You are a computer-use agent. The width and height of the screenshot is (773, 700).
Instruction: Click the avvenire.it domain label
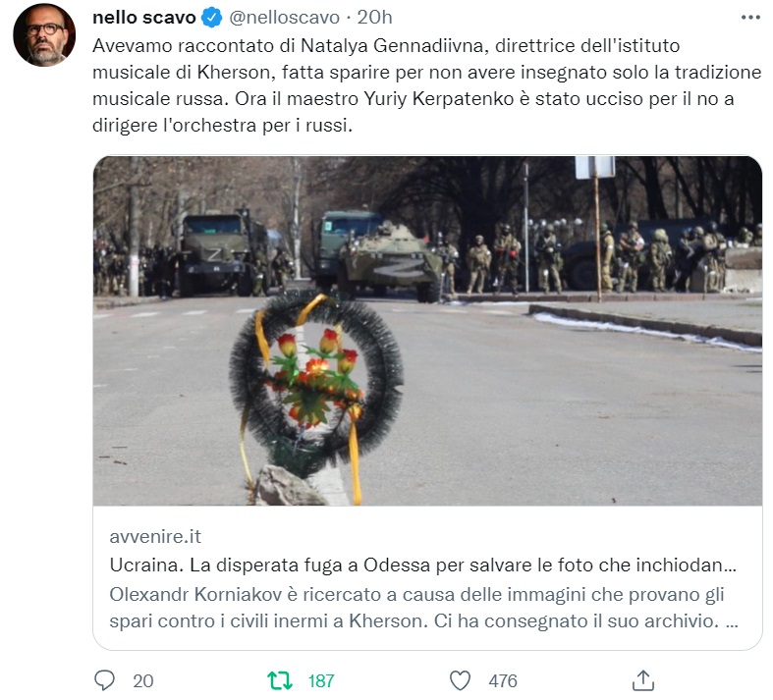point(155,536)
